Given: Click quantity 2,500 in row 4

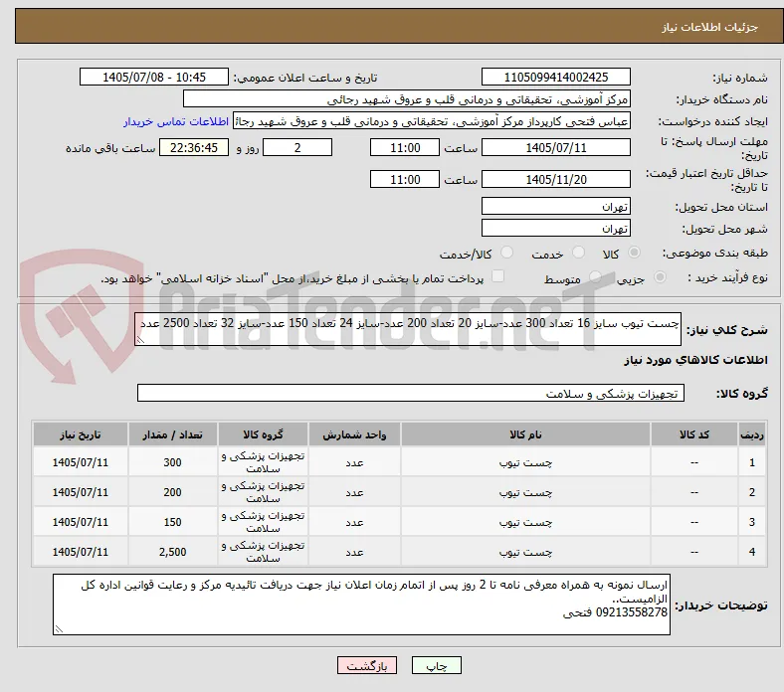Looking at the screenshot, I should click(172, 552).
